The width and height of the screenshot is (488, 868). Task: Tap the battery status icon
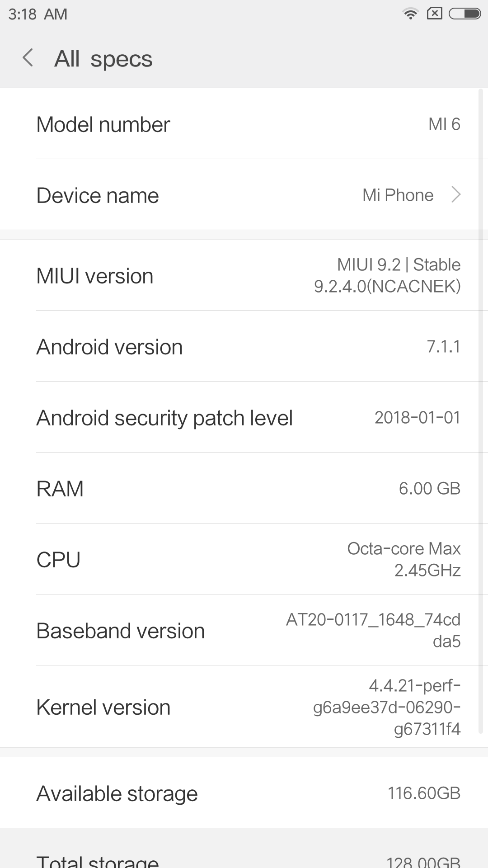coord(465,14)
